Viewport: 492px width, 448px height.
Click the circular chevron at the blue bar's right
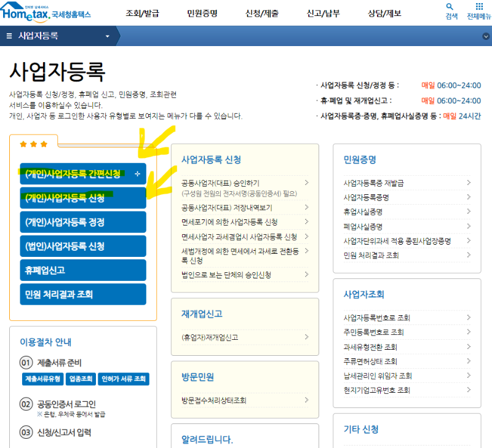tap(485, 36)
